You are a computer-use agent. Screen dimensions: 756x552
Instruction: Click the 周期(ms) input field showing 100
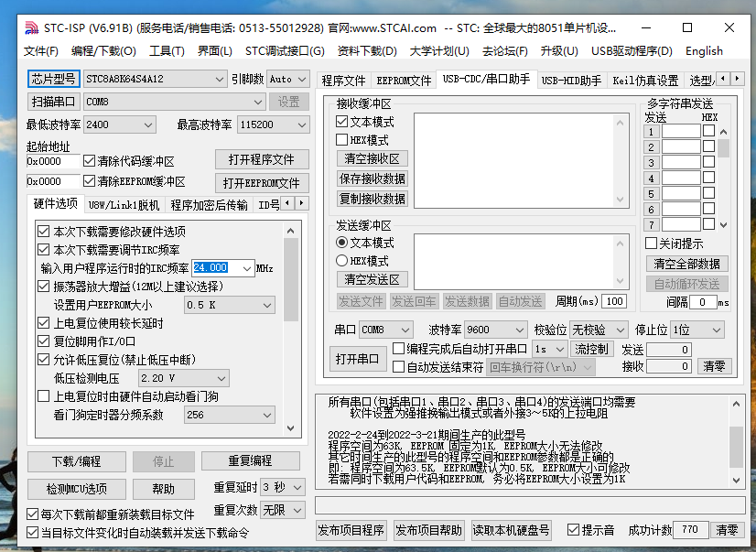click(x=614, y=301)
